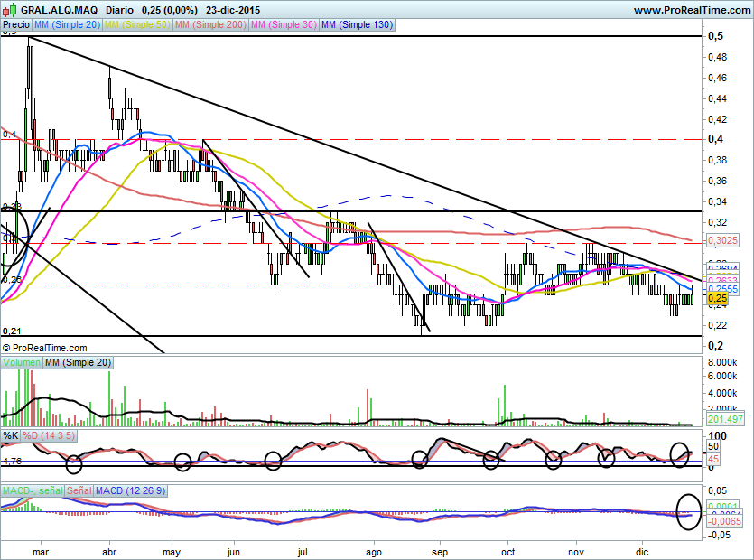Click the large oval marker on MACD panel
754x560 pixels.
coord(689,511)
